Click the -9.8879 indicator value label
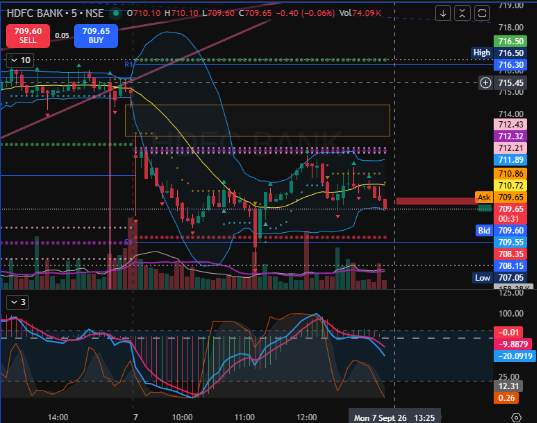The width and height of the screenshot is (537, 423). (x=512, y=344)
